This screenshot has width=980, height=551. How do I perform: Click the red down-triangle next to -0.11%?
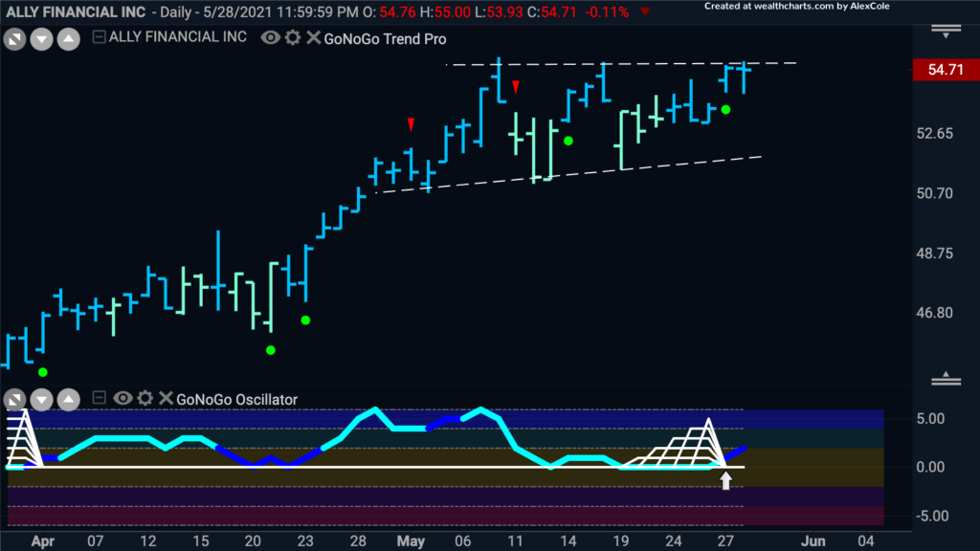click(x=645, y=11)
